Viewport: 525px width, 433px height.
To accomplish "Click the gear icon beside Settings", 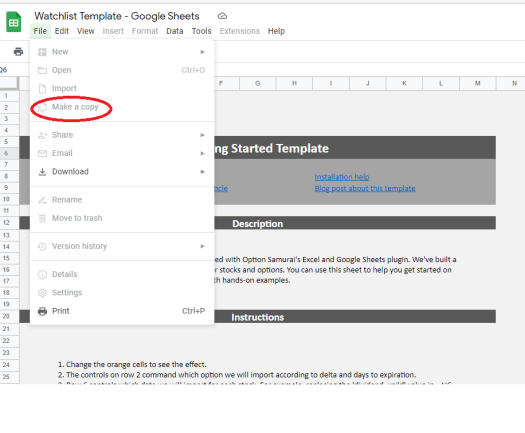I will [43, 293].
